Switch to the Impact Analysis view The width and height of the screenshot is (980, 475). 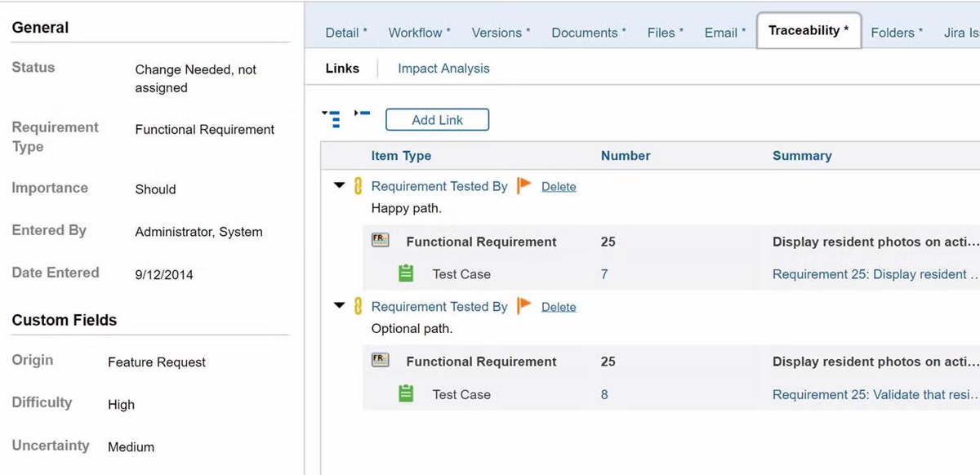(443, 69)
